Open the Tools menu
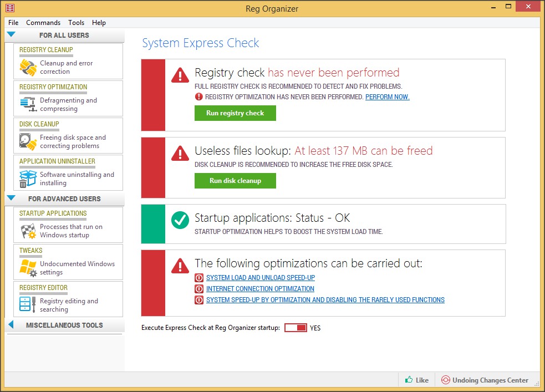 pos(76,23)
